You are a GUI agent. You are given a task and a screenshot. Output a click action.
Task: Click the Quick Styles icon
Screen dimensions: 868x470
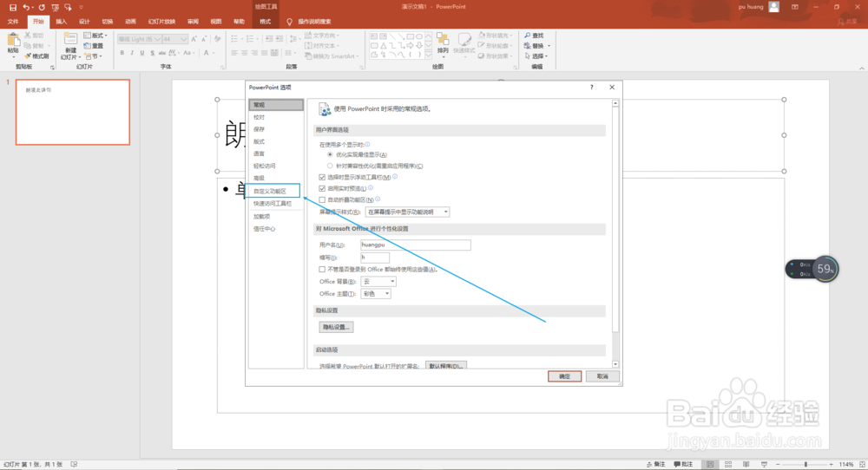(x=464, y=41)
